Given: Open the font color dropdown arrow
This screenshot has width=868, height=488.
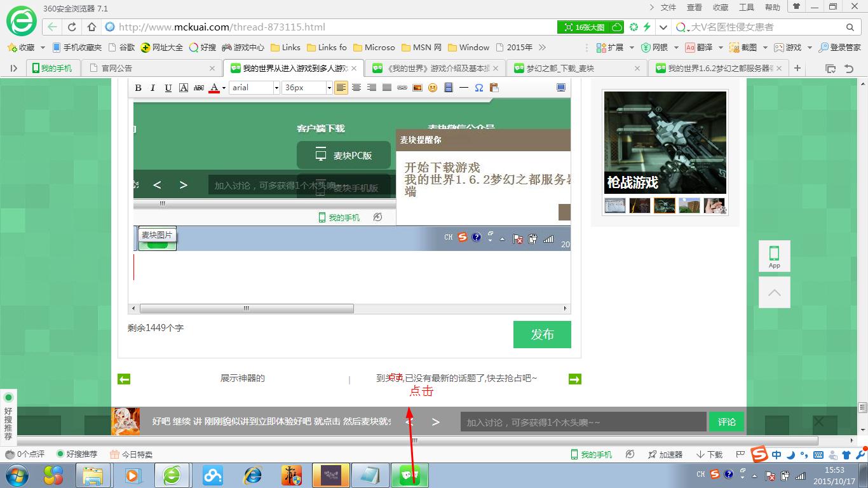Looking at the screenshot, I should [x=224, y=88].
